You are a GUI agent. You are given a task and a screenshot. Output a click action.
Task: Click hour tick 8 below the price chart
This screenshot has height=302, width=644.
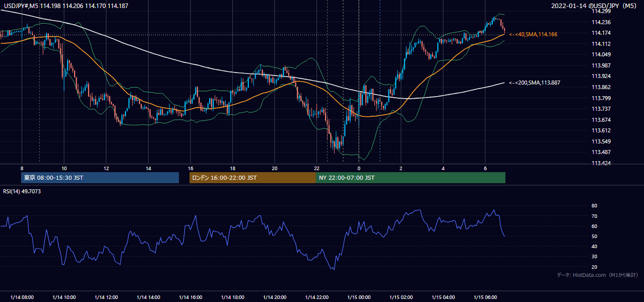(22, 168)
